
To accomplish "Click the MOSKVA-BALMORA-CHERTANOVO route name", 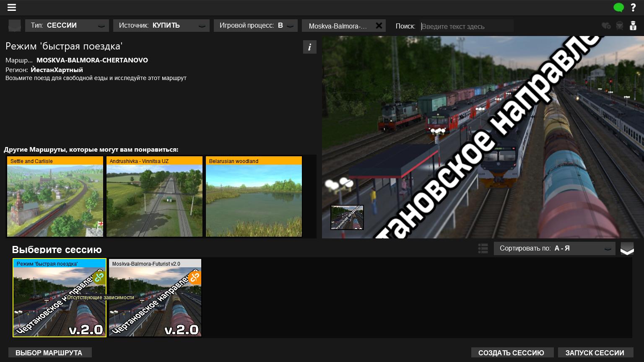I will 92,60.
